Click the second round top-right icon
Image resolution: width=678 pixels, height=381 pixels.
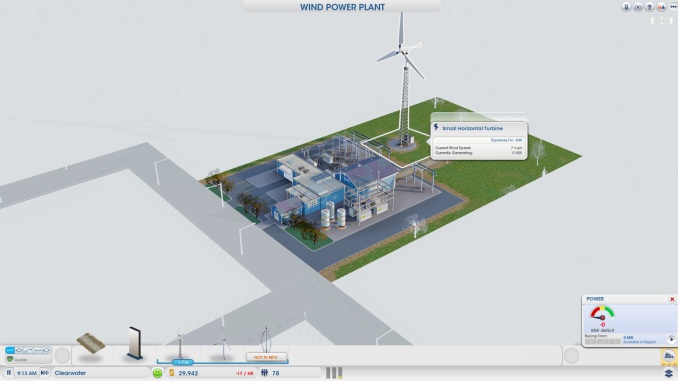[637, 7]
